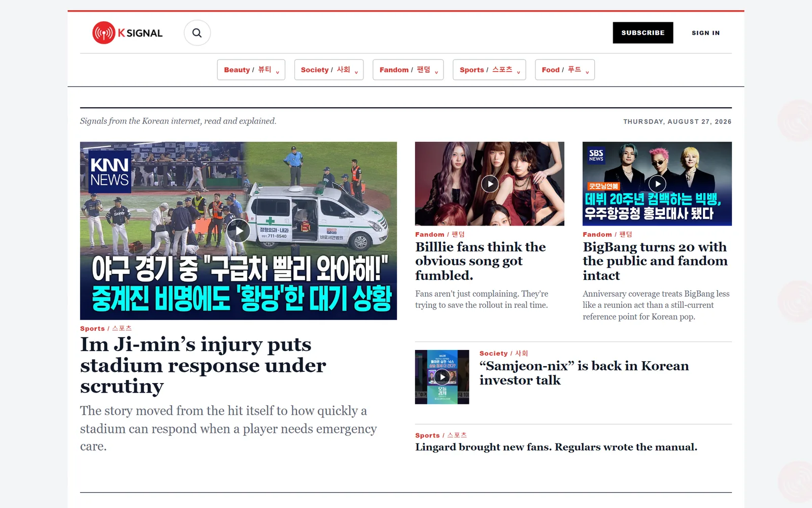Open the K SIGNAL wordmark home link

pos(141,33)
